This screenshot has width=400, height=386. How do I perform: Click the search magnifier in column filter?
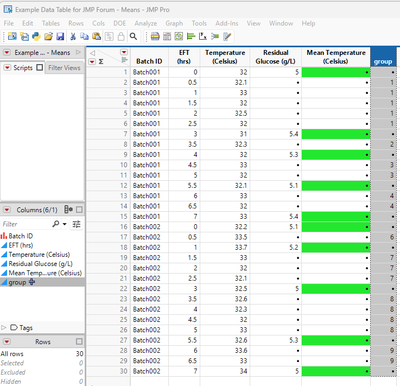pos(56,224)
